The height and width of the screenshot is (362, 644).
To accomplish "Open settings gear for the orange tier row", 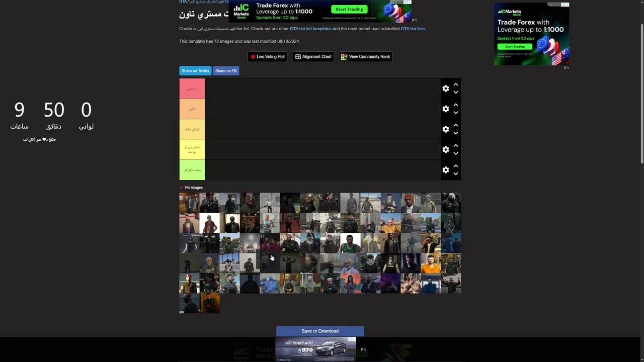I will pos(445,109).
